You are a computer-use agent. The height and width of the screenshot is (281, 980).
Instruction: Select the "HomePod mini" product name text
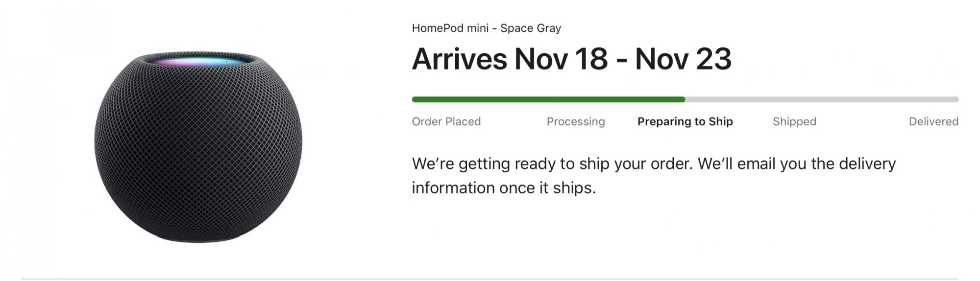click(x=450, y=28)
